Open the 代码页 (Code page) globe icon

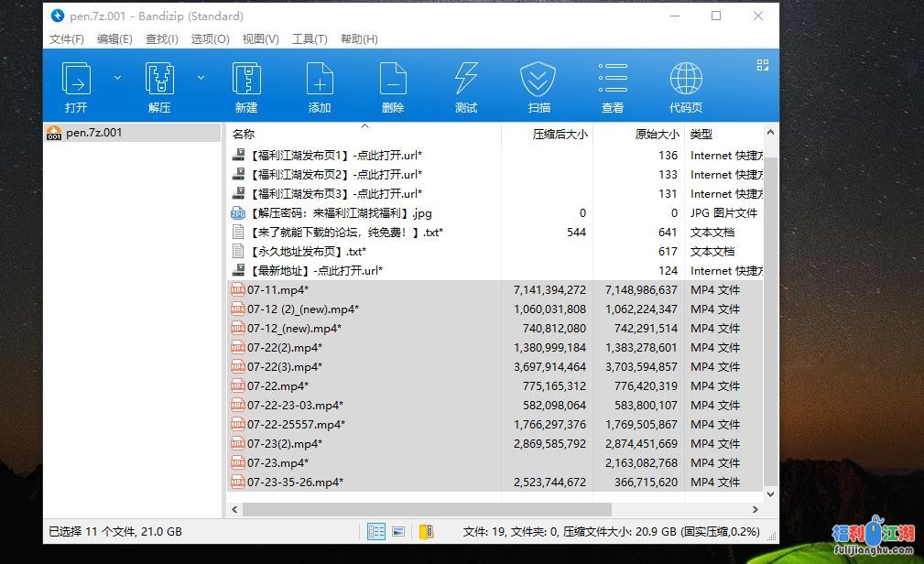(685, 81)
